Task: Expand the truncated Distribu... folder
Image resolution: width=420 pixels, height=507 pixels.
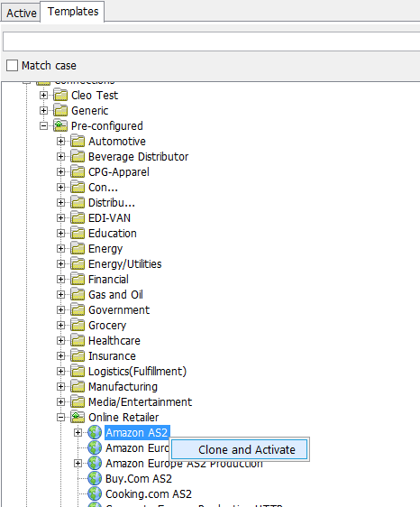Action: [60, 203]
